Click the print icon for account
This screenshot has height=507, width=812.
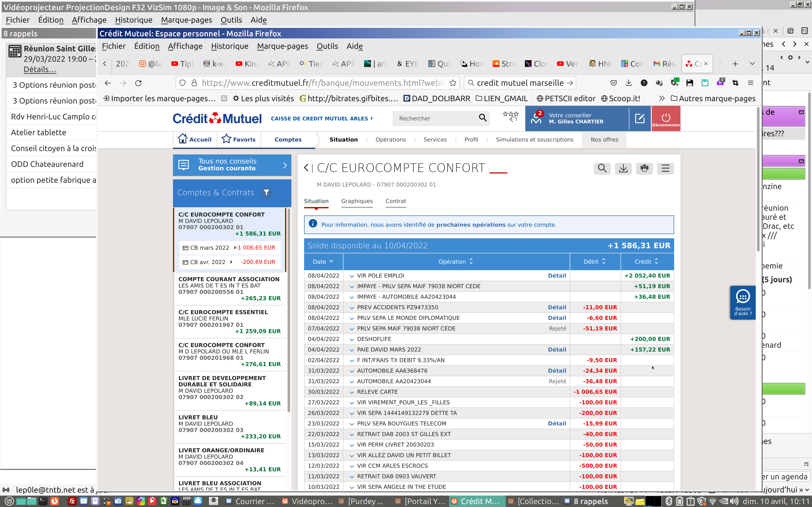[644, 168]
